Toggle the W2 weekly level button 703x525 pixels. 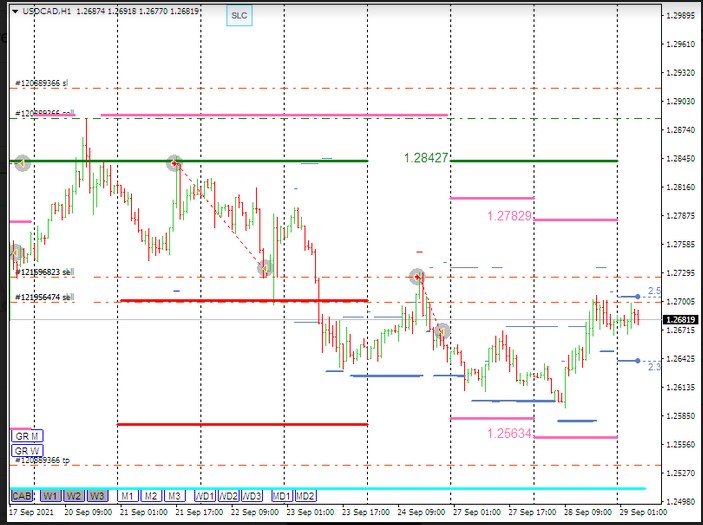[73, 496]
